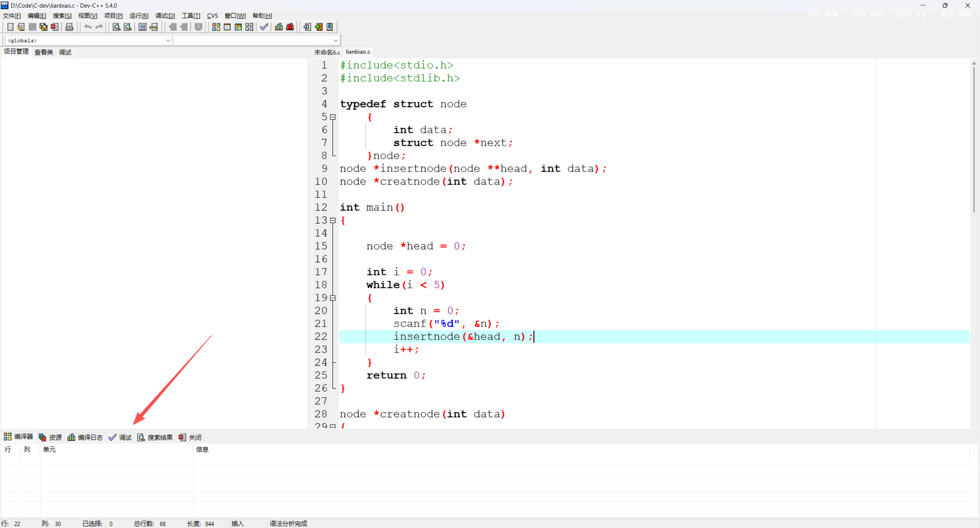Image resolution: width=980 pixels, height=528 pixels.
Task: Click the Remove from project icon
Action: tap(329, 27)
